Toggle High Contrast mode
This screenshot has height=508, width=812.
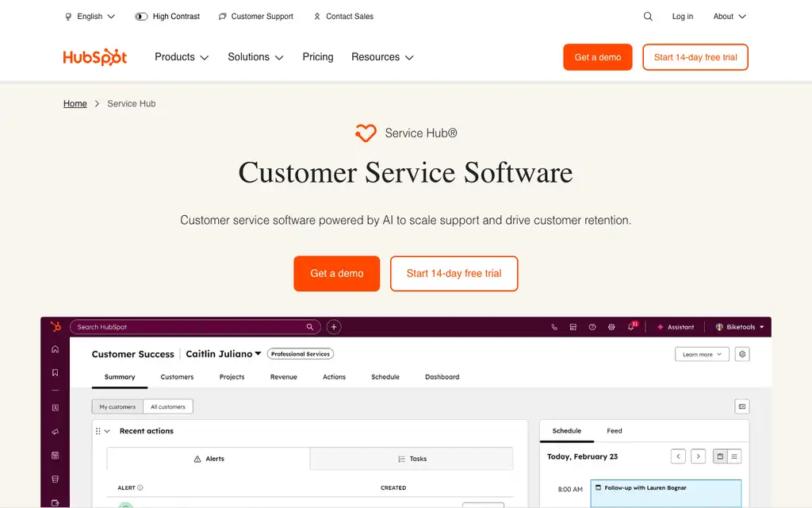167,17
